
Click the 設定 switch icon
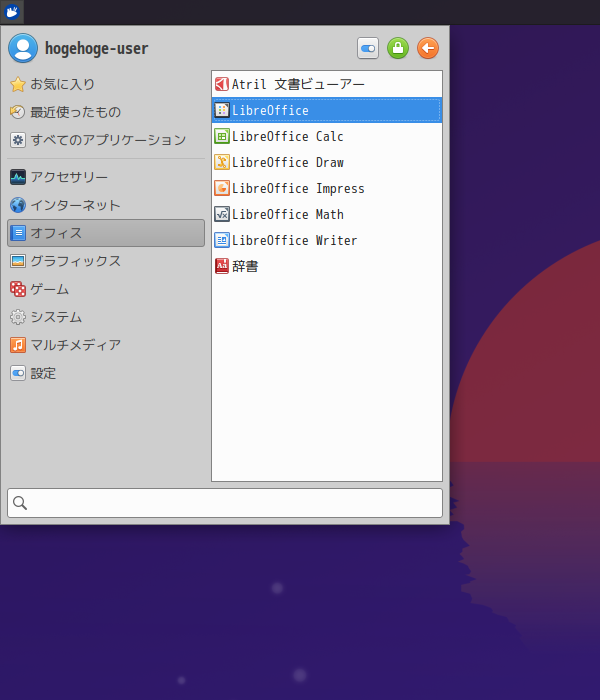point(18,373)
